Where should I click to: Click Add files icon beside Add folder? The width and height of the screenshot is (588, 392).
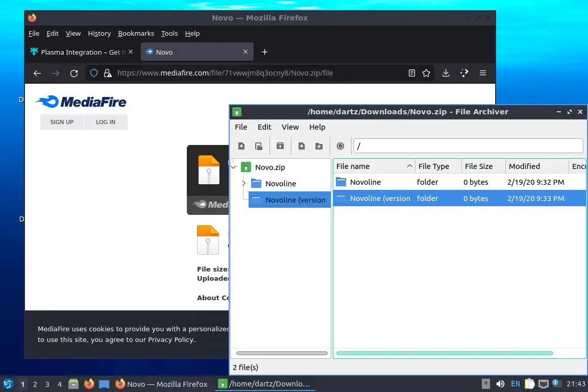302,146
